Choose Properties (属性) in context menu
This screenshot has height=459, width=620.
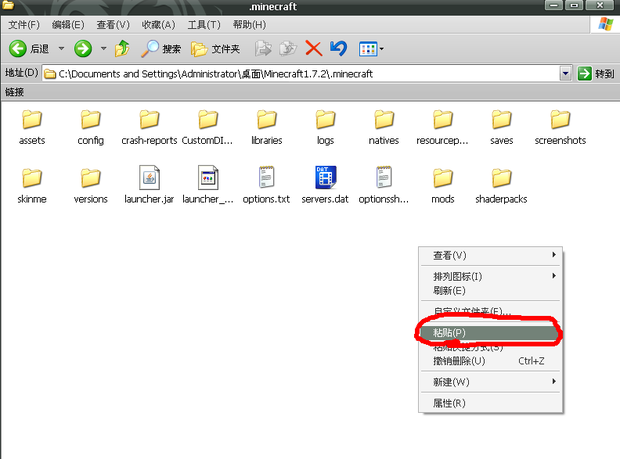tap(490, 403)
